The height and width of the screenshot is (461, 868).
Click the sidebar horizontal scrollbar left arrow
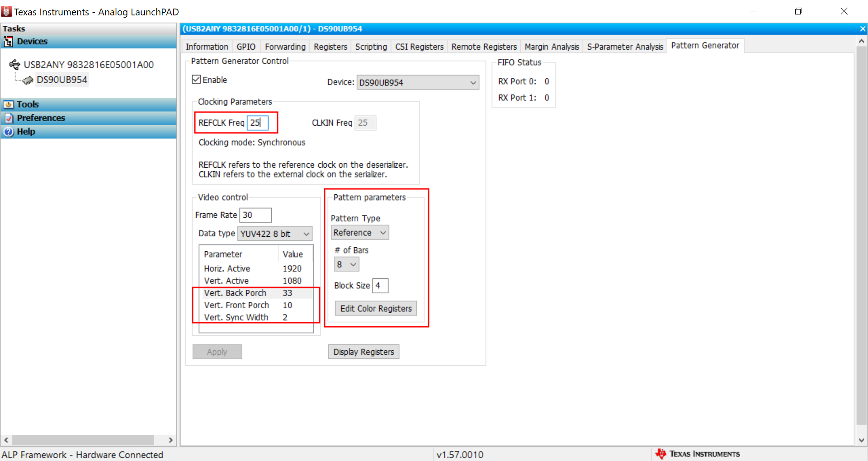pyautogui.click(x=6, y=440)
